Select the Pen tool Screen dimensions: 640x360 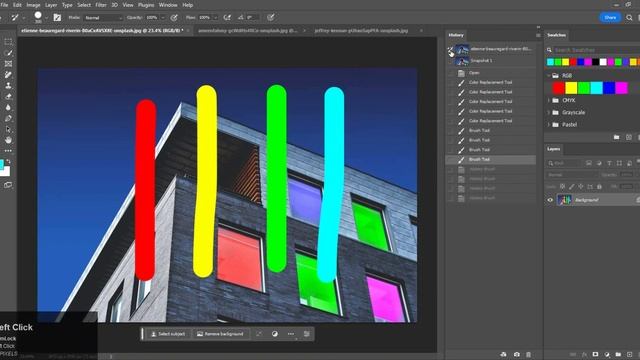pyautogui.click(x=8, y=118)
